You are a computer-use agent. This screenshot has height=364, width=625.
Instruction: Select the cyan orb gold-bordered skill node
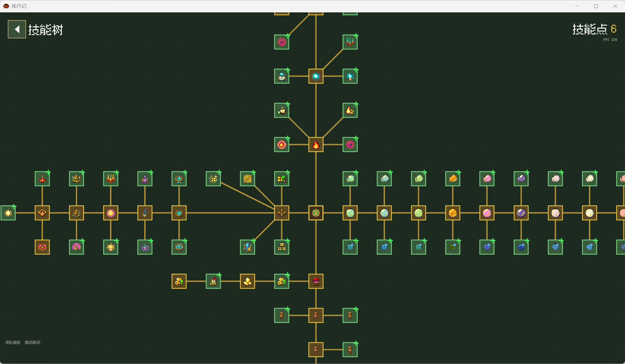316,76
